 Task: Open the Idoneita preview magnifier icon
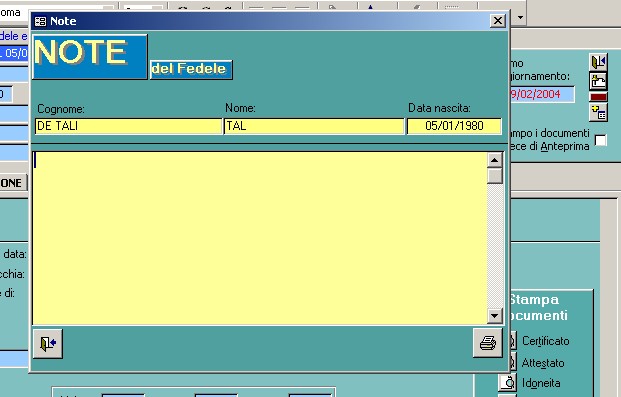click(x=509, y=383)
